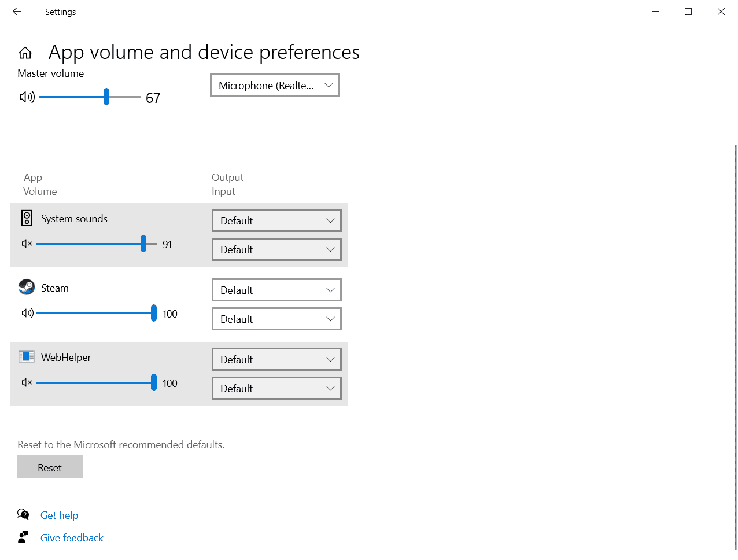Screen dimensions: 738x560
Task: Click the System sounds speaker icon
Action: click(27, 218)
